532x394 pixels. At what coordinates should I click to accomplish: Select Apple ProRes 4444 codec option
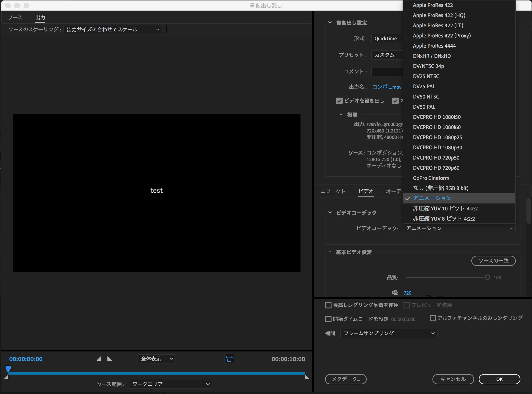click(434, 46)
